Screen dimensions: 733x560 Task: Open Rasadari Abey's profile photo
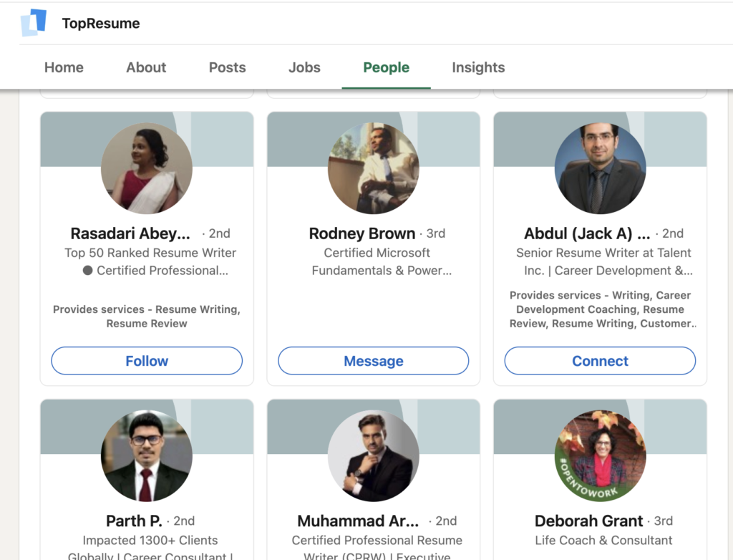point(147,168)
